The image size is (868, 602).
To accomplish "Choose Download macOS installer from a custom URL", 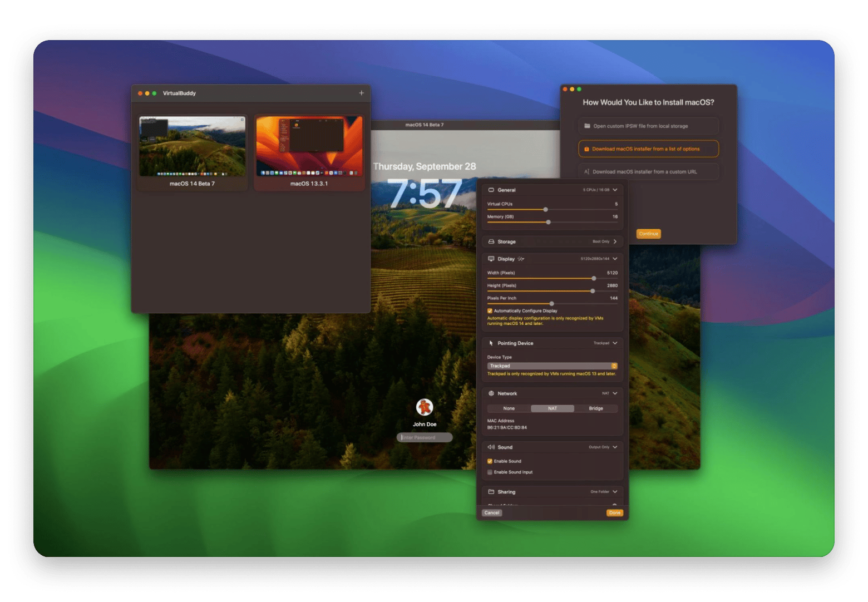I will tap(648, 172).
